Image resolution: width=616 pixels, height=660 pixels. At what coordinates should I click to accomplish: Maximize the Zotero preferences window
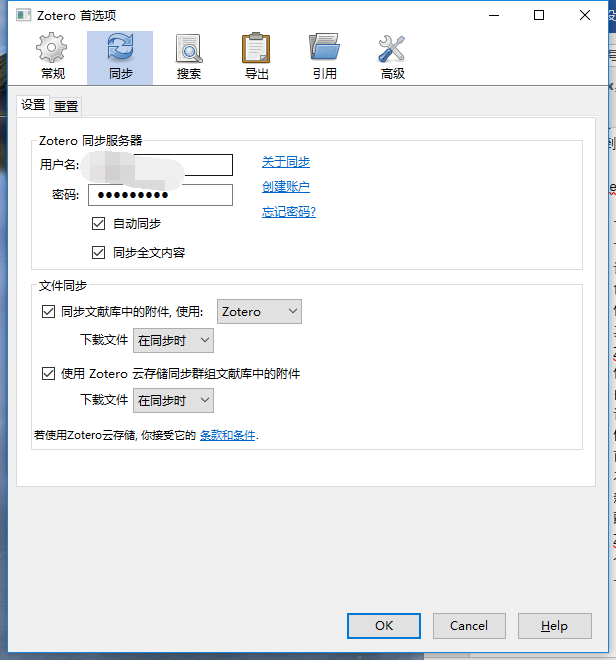pyautogui.click(x=539, y=16)
